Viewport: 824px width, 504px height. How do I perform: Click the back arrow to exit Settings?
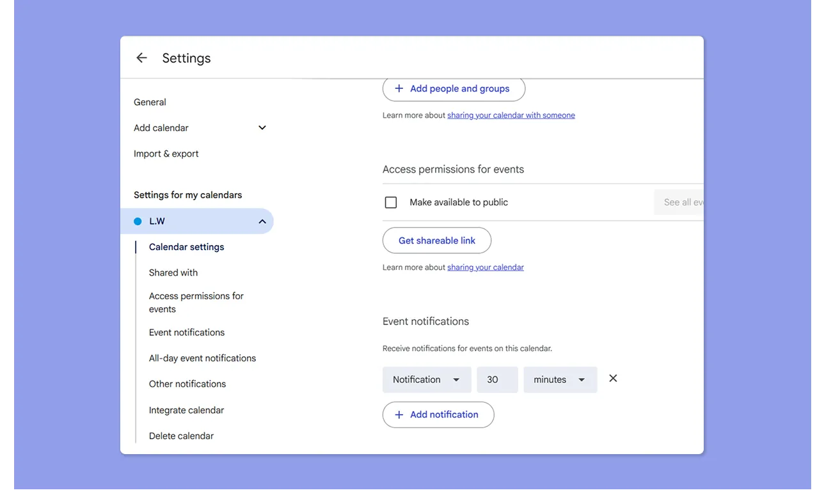point(141,57)
